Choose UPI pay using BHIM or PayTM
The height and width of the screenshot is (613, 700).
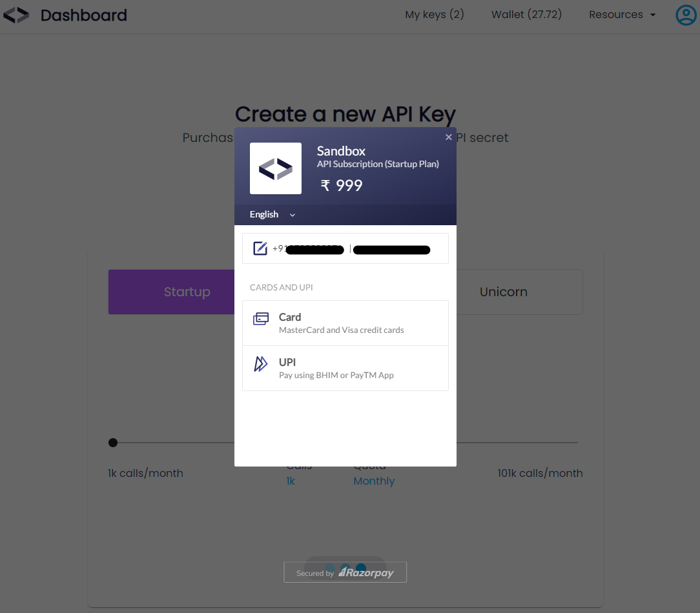click(x=345, y=368)
